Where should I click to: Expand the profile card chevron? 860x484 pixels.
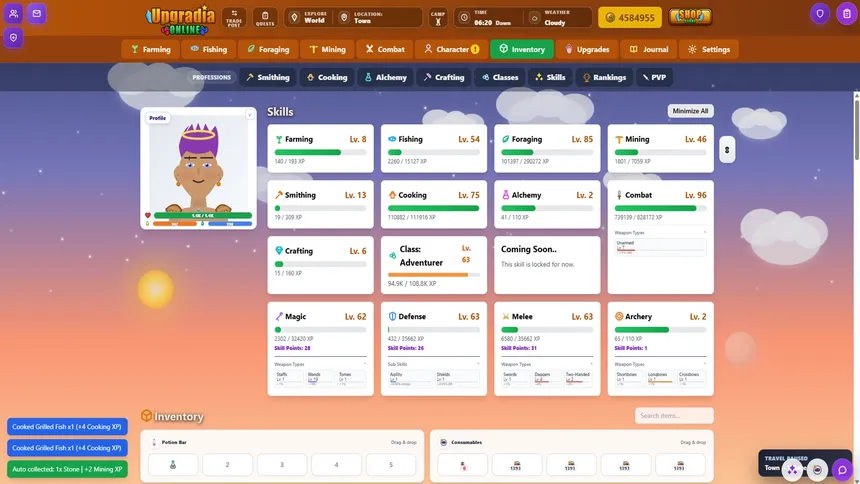click(x=250, y=115)
